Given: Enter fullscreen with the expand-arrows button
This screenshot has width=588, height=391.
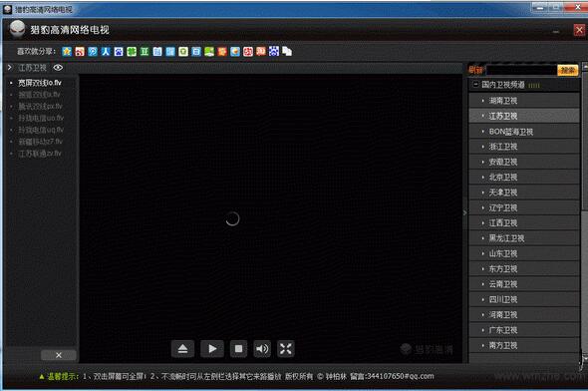Looking at the screenshot, I should click(x=286, y=349).
